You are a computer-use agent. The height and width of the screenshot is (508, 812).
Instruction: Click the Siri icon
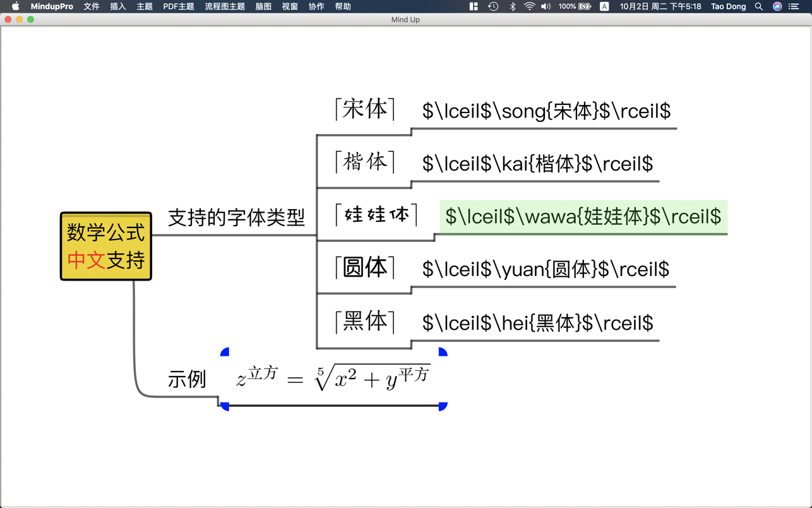(777, 6)
